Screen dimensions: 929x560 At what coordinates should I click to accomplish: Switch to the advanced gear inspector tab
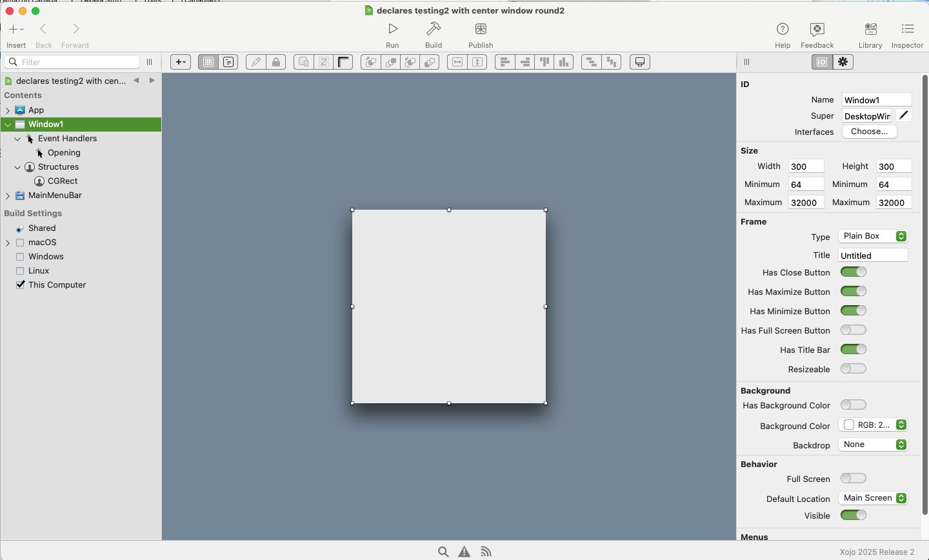(x=843, y=62)
